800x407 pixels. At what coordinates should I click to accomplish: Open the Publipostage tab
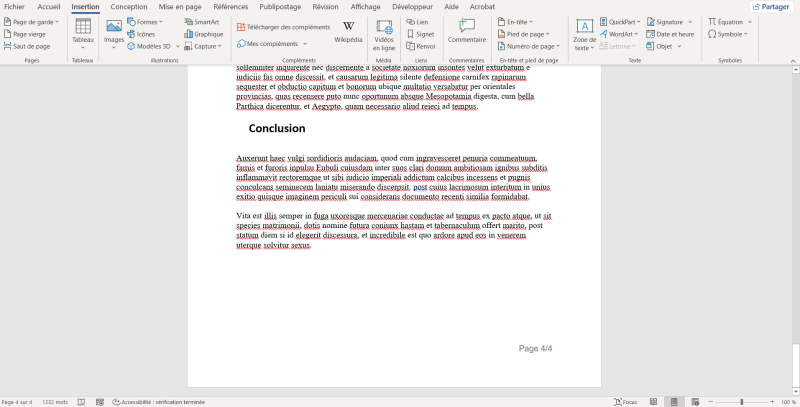[280, 7]
